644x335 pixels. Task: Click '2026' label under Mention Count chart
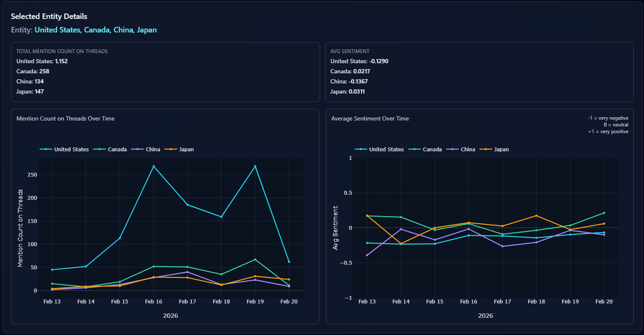[x=171, y=316]
